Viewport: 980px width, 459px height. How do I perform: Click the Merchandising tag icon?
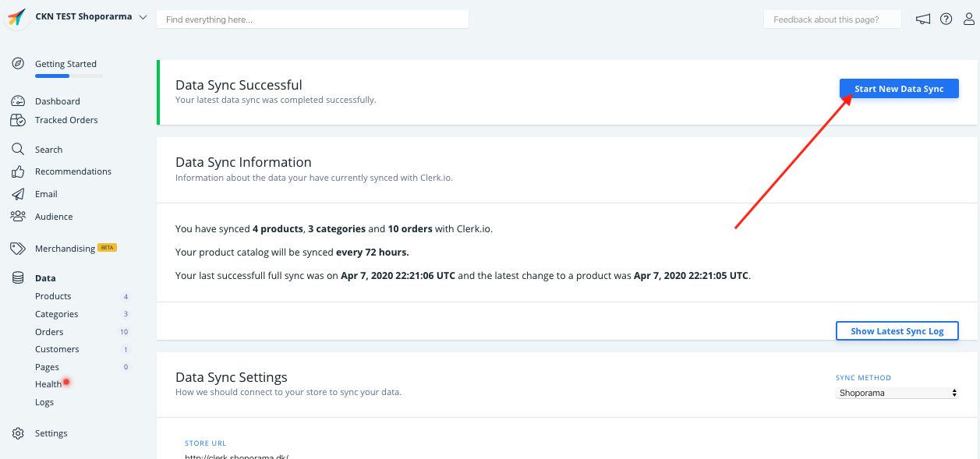[18, 249]
